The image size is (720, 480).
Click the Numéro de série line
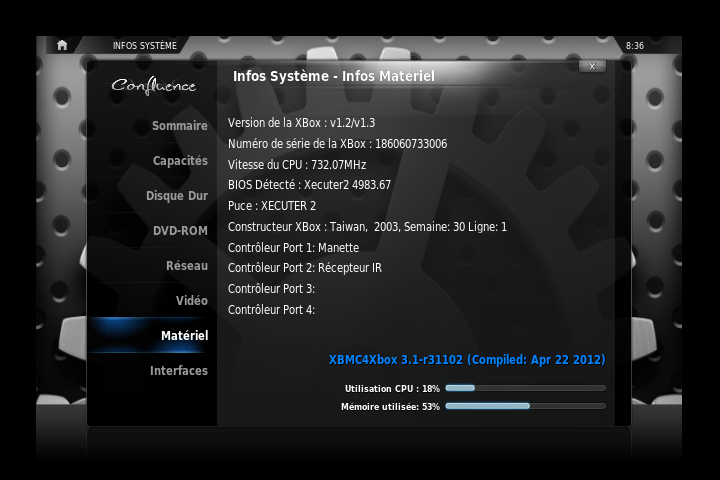tap(337, 144)
